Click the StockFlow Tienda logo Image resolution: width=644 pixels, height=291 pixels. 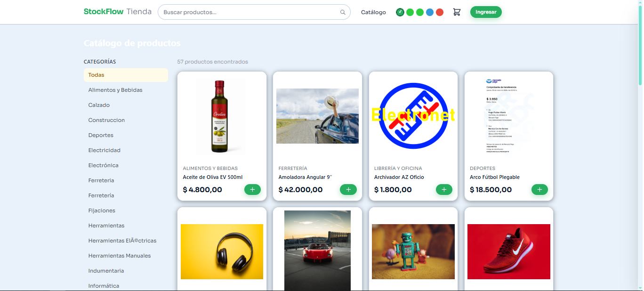pyautogui.click(x=117, y=12)
